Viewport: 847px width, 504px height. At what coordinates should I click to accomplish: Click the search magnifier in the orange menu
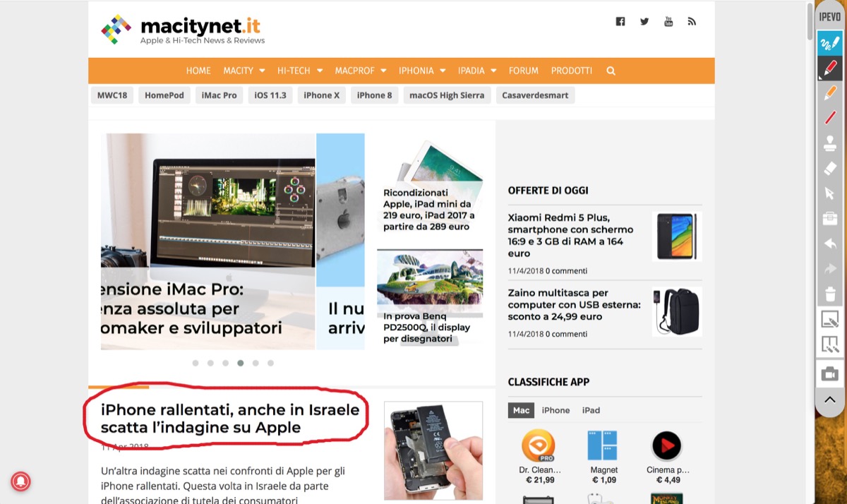tap(611, 71)
